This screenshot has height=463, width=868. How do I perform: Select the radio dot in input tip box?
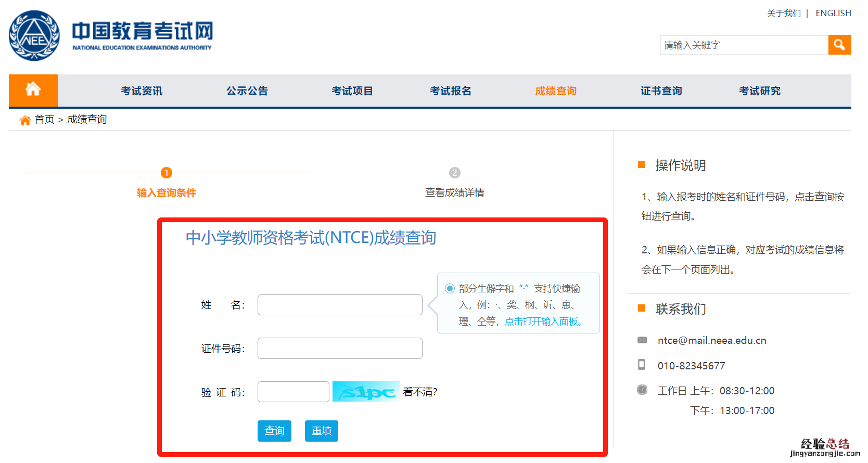[x=450, y=288]
